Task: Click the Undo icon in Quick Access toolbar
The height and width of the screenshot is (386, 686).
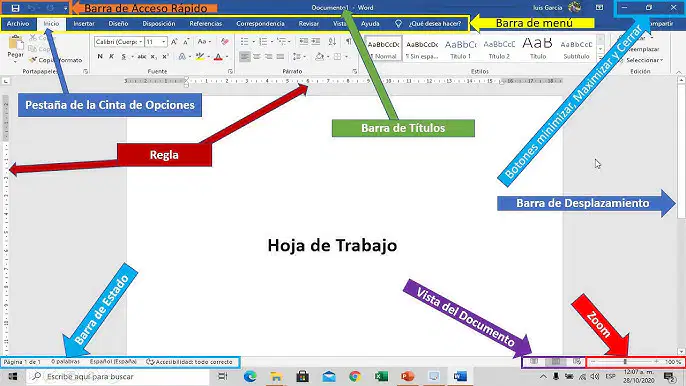Action: [x=32, y=8]
